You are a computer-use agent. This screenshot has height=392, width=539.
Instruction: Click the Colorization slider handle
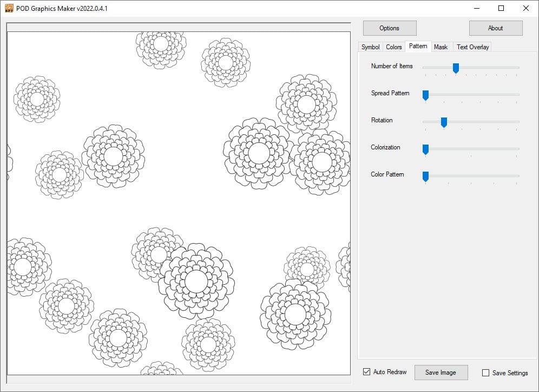425,149
